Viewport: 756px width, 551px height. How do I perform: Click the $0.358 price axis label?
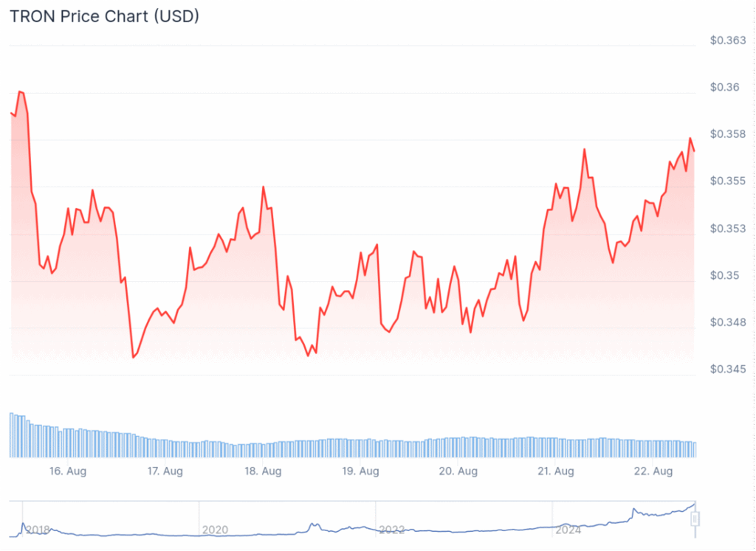pos(727,135)
